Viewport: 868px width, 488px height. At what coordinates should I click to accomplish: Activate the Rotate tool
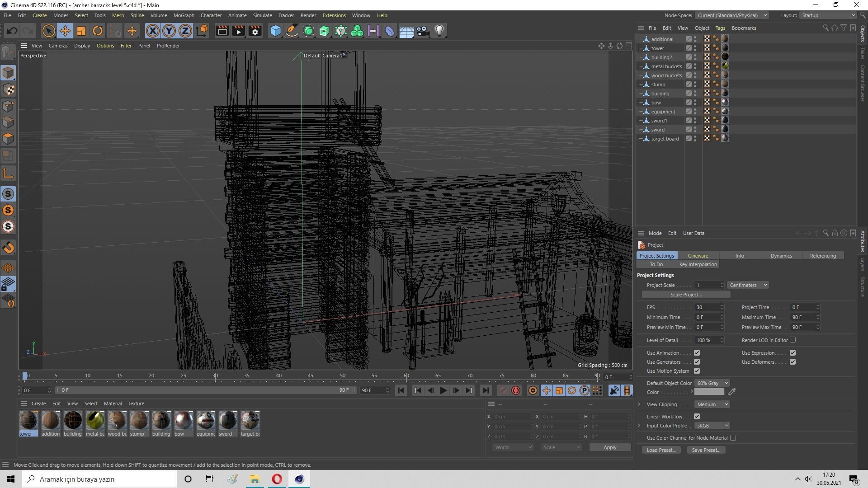(x=97, y=31)
